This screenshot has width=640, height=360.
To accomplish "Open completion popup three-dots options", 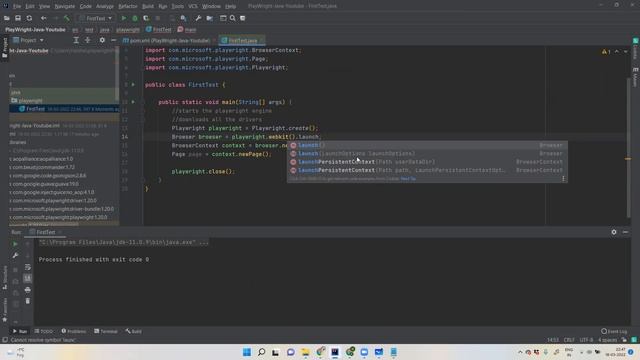I will 563,179.
